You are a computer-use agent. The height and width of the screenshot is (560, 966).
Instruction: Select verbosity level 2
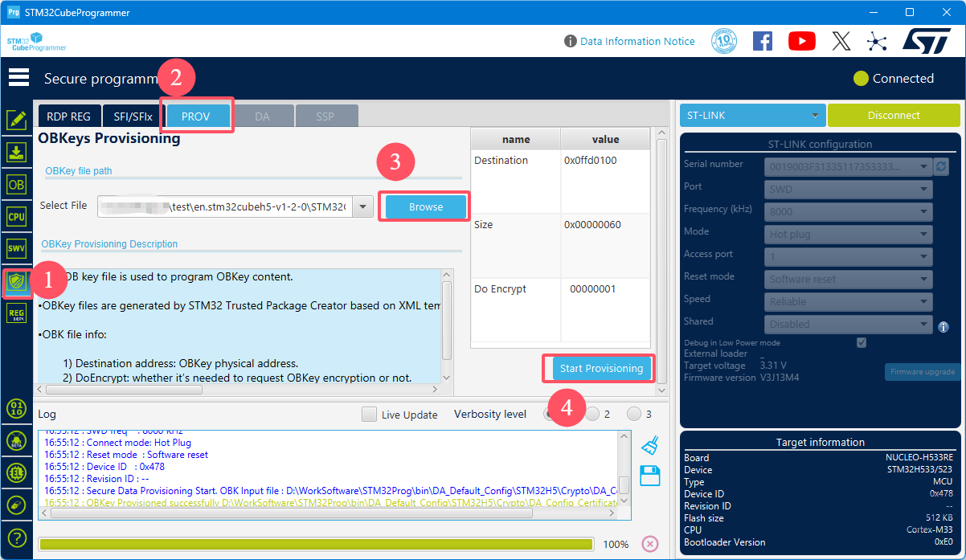(592, 415)
